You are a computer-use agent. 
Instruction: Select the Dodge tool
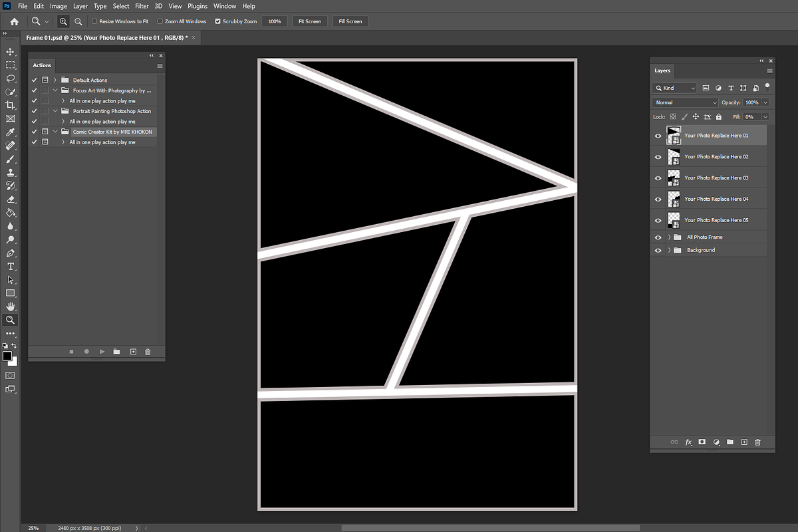[x=10, y=239]
